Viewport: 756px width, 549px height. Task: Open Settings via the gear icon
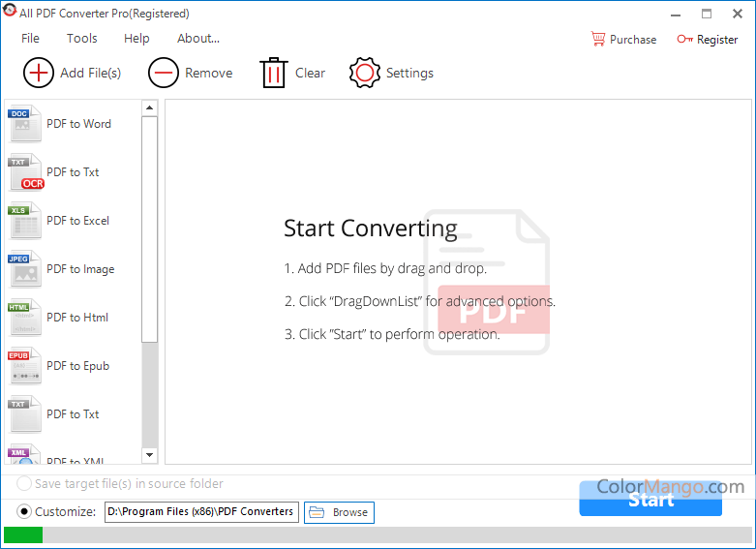point(365,73)
